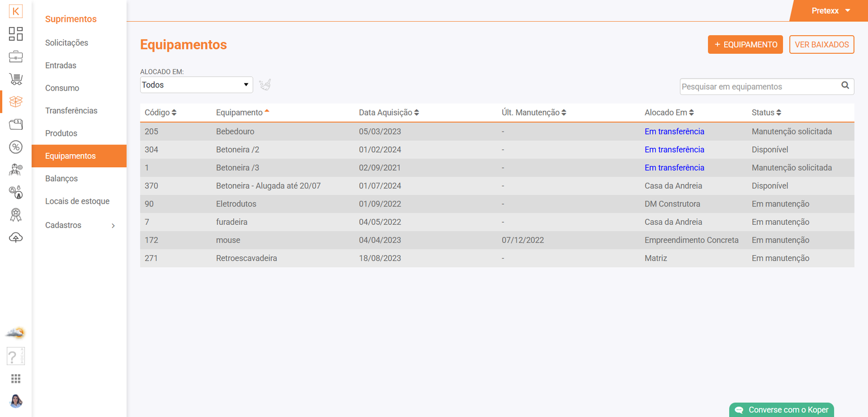Click the magnifier search icon
The image size is (868, 417).
(x=845, y=86)
